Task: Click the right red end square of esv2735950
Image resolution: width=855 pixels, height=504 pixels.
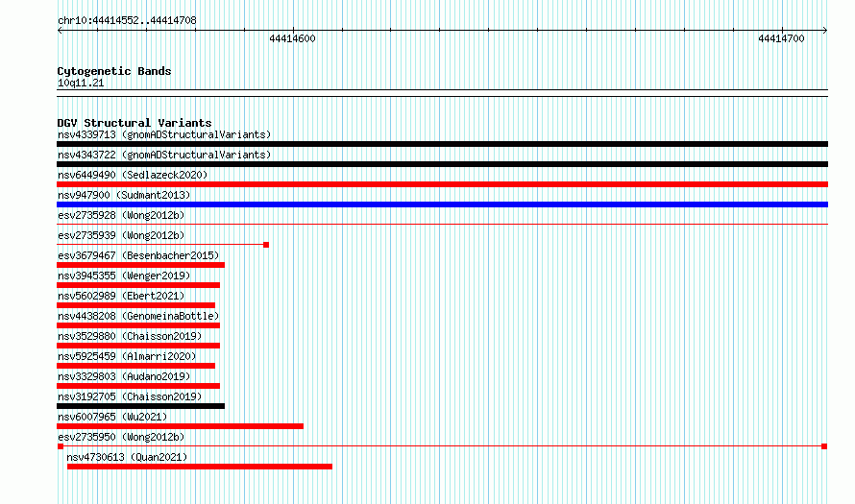Action: pos(824,446)
